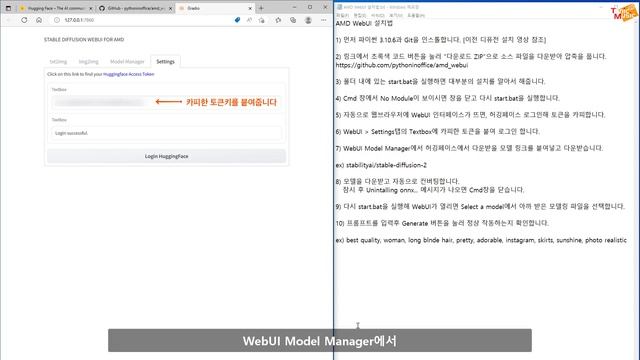Image resolution: width=640 pixels, height=360 pixels.
Task: Switch to the Hugging Face browser tab
Action: click(x=55, y=8)
